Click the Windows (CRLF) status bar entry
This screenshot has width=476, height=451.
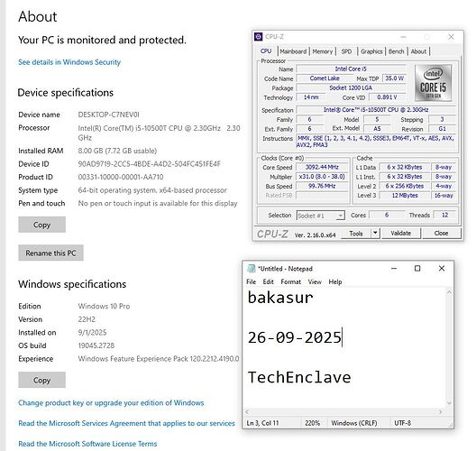(354, 423)
